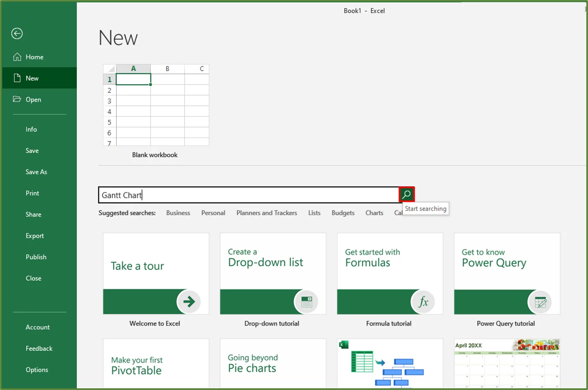Image resolution: width=588 pixels, height=390 pixels.
Task: Click the fx icon on Formula tutorial card
Action: (x=423, y=302)
